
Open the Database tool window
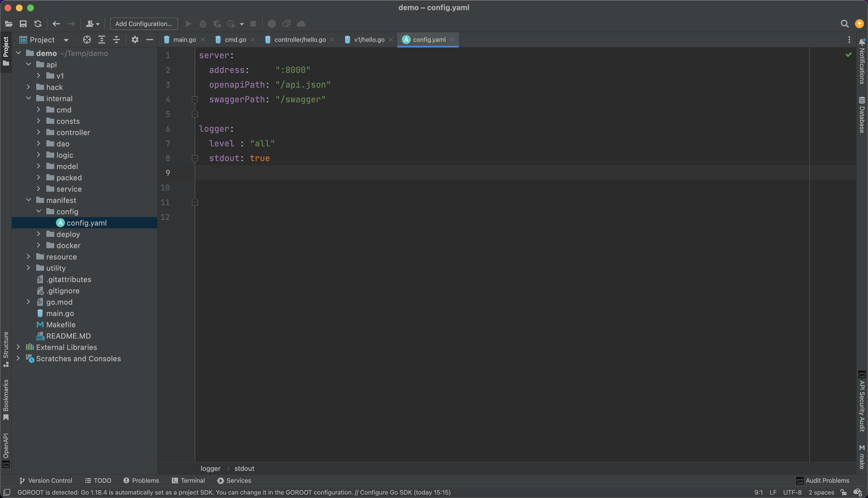(862, 115)
